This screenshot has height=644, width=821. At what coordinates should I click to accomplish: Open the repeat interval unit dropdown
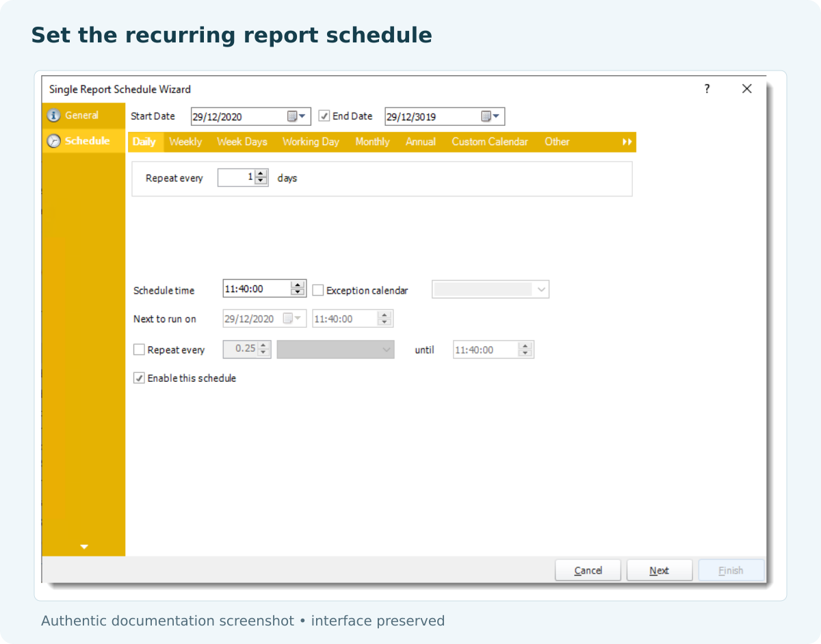point(335,349)
